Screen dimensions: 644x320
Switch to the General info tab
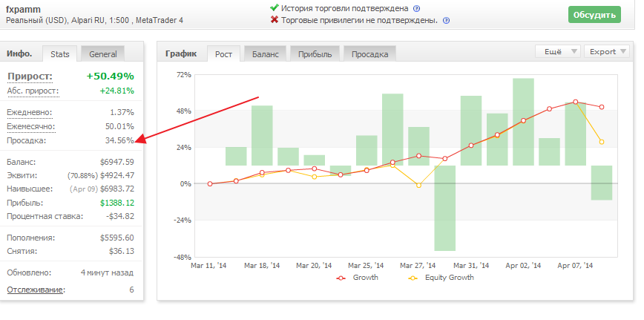[x=102, y=53]
